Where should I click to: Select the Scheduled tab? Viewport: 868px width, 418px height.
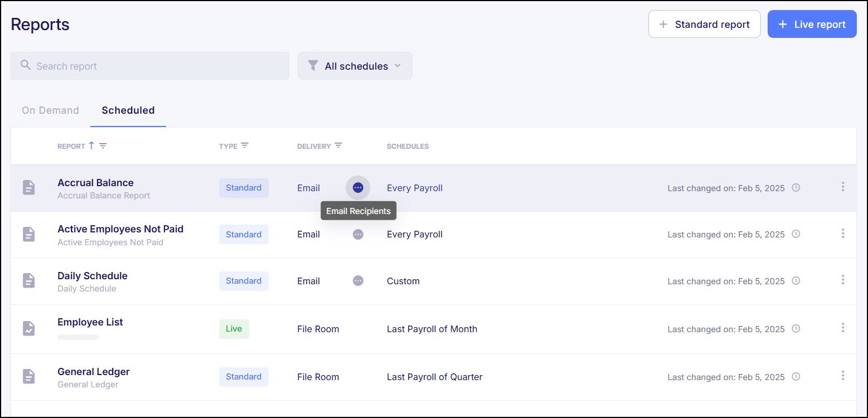tap(128, 110)
